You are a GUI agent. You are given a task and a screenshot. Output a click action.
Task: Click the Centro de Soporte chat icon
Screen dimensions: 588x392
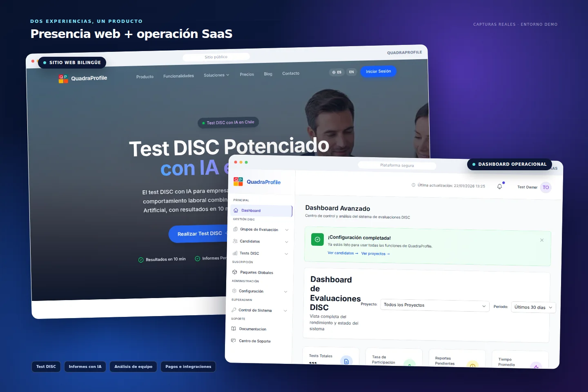(234, 341)
